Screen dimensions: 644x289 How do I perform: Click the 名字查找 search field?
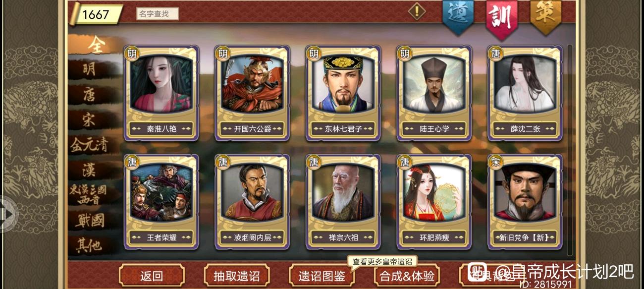[157, 14]
